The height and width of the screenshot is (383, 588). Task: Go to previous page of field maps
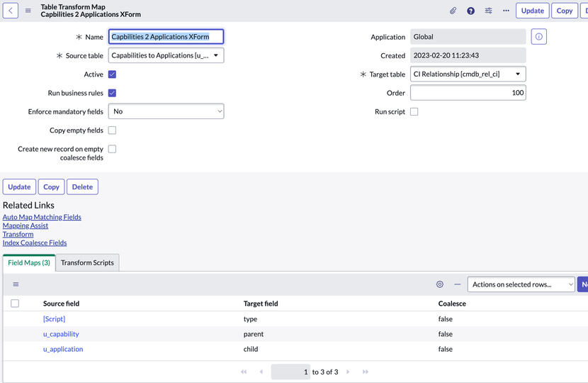pos(261,372)
